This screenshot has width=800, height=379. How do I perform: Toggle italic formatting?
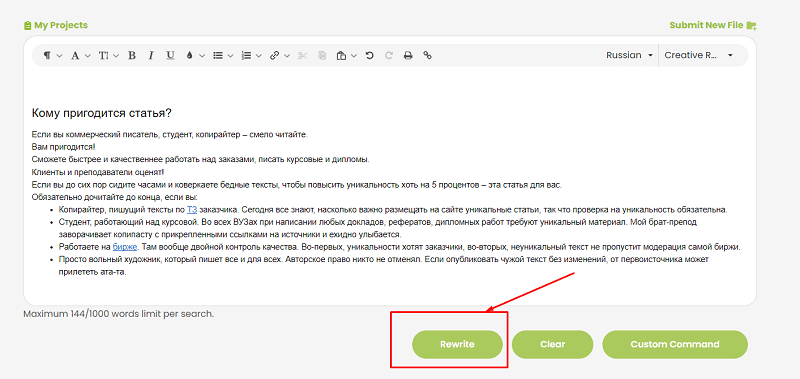pos(151,56)
